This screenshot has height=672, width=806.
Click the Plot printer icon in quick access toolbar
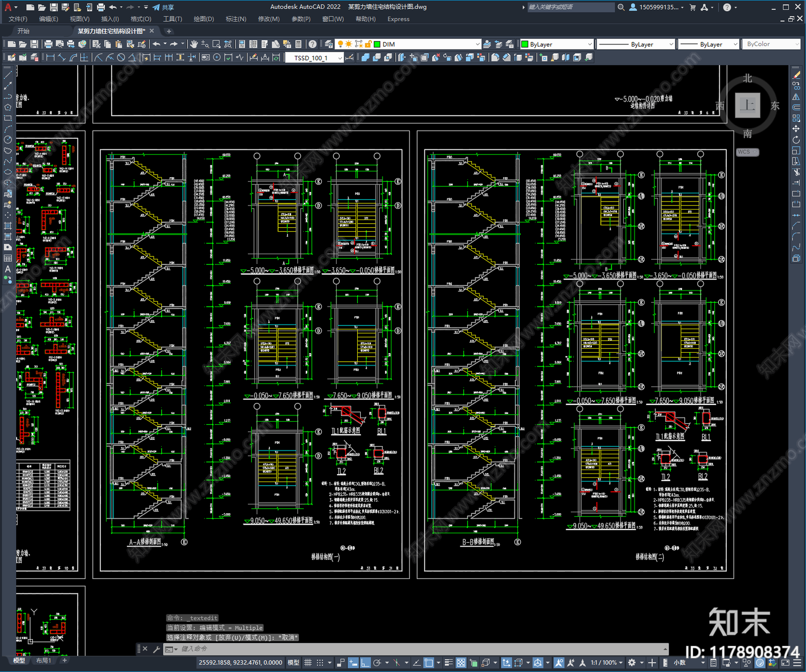click(101, 7)
